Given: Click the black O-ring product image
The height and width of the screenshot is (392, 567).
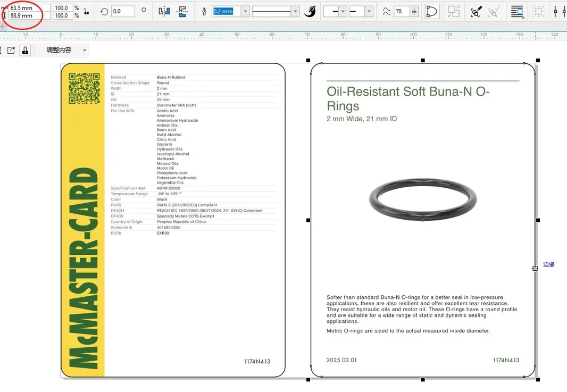Looking at the screenshot, I should click(423, 198).
